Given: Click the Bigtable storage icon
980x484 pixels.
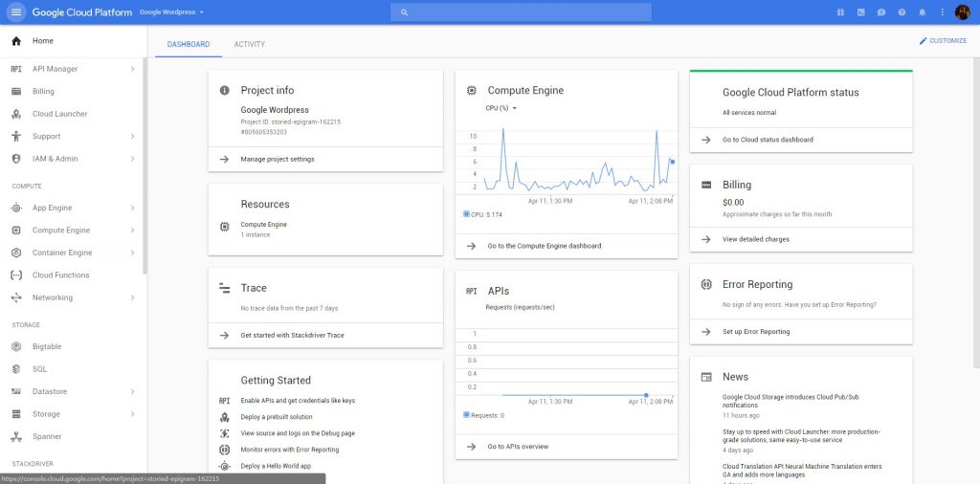Looking at the screenshot, I should tap(15, 346).
